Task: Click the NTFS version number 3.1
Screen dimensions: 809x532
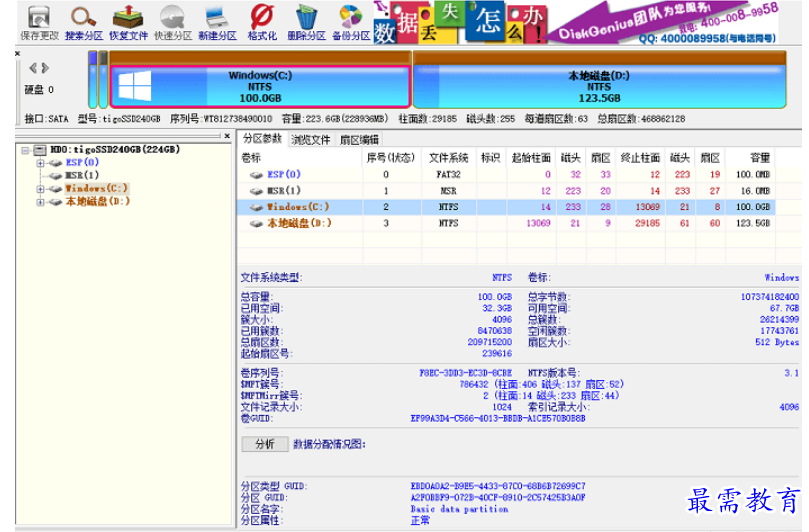Action: (x=791, y=373)
